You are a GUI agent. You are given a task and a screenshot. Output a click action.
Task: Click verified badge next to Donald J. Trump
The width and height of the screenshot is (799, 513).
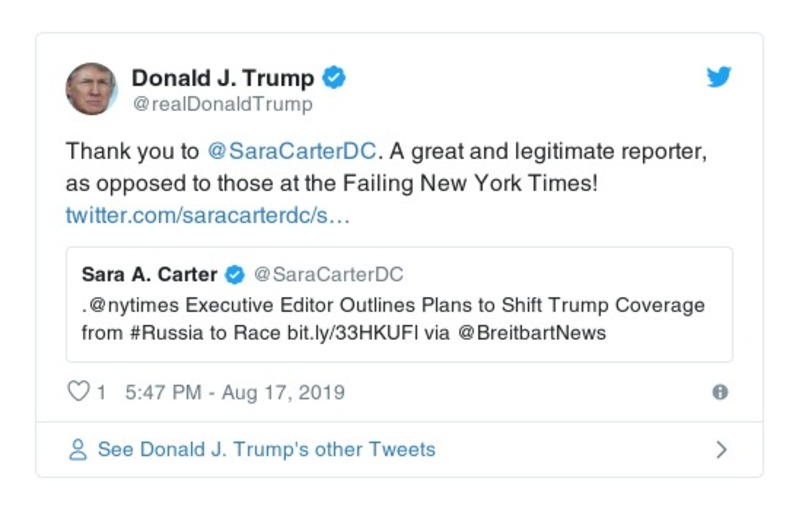click(335, 77)
